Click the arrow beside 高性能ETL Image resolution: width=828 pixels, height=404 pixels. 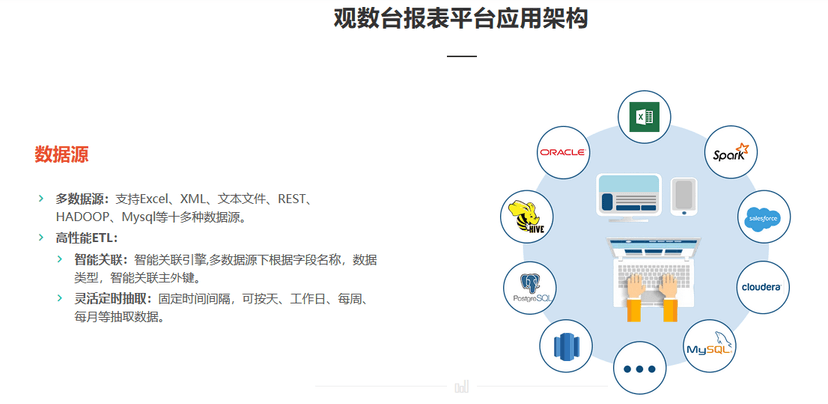tap(41, 238)
